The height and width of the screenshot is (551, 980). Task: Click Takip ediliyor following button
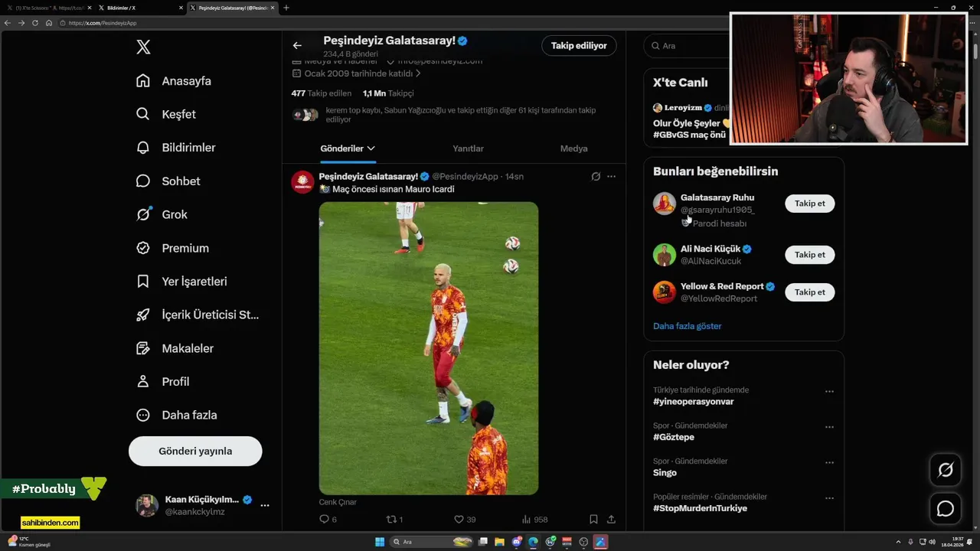pyautogui.click(x=579, y=46)
